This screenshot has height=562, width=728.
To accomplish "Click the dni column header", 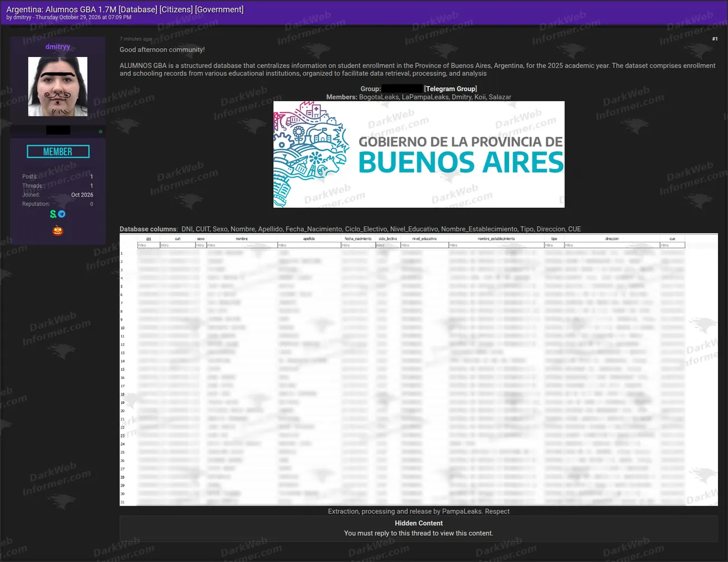I will coord(149,239).
